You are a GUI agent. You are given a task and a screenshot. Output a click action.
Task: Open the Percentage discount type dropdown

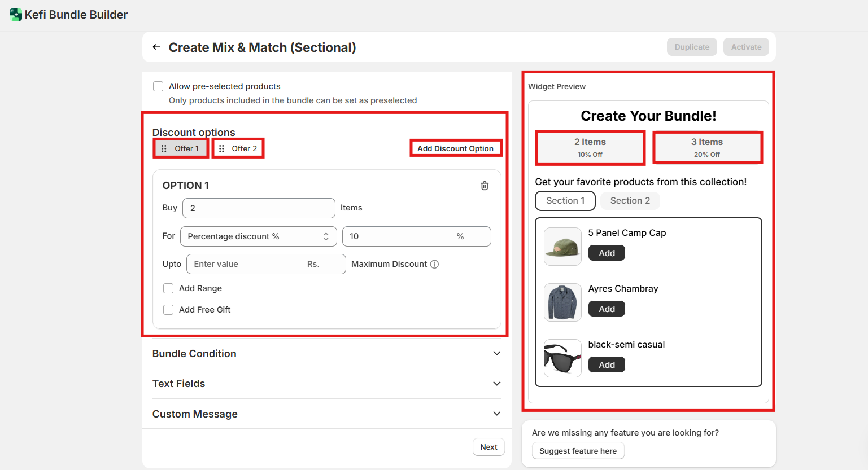258,236
